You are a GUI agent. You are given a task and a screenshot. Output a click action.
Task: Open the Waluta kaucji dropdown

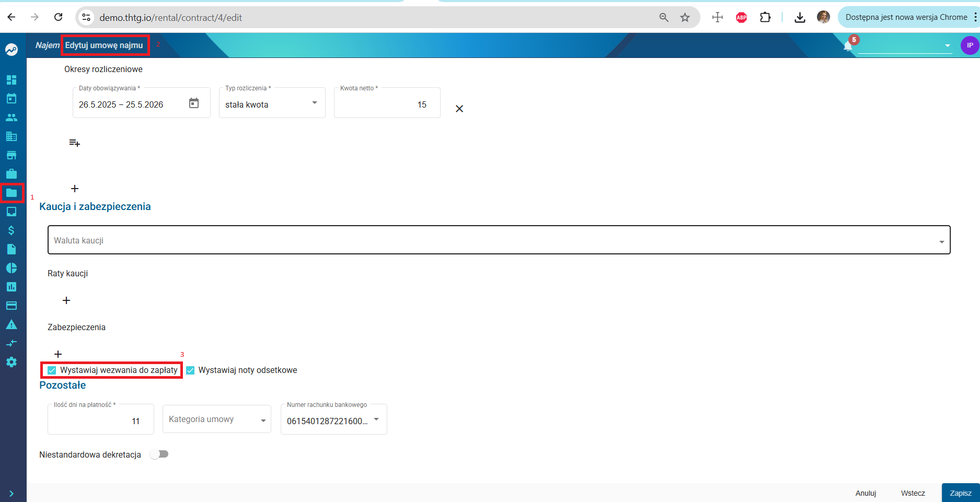pyautogui.click(x=499, y=240)
